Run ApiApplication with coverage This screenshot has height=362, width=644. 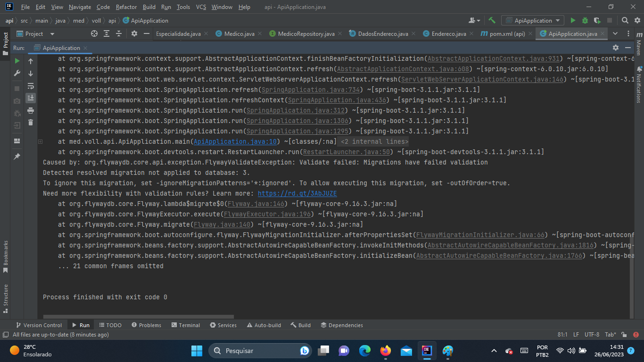pos(597,20)
